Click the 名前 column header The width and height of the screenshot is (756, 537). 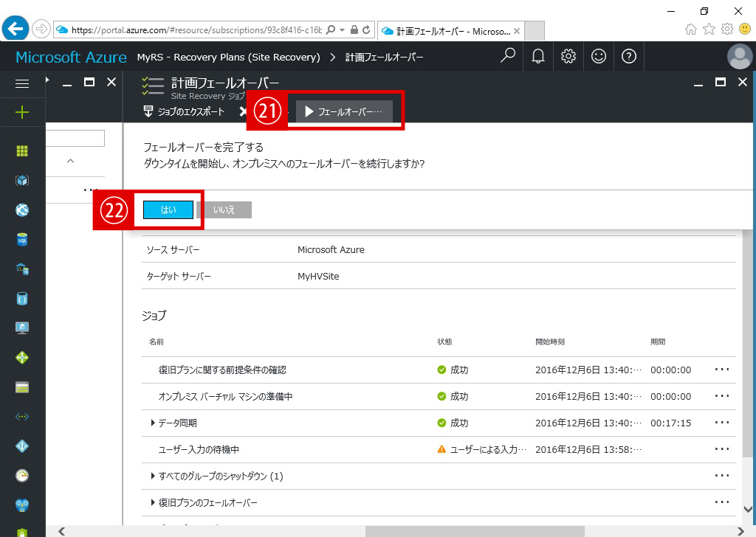tap(157, 342)
